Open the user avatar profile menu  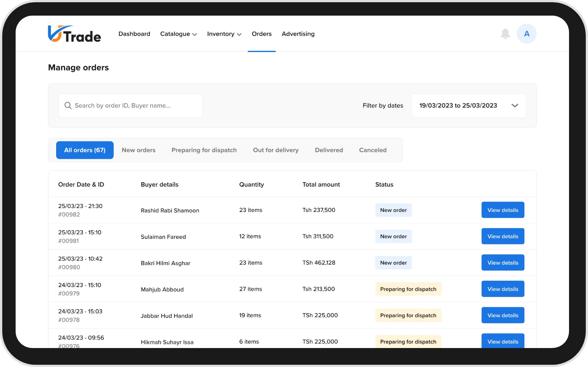tap(526, 34)
